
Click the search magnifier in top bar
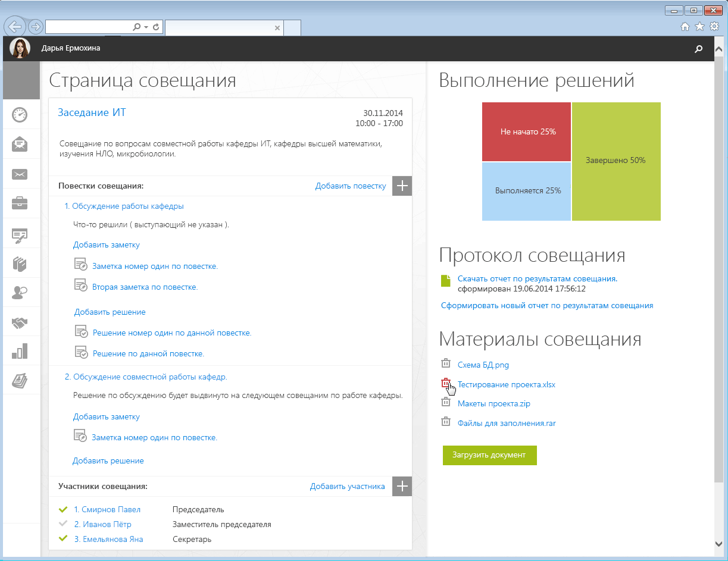pos(699,49)
